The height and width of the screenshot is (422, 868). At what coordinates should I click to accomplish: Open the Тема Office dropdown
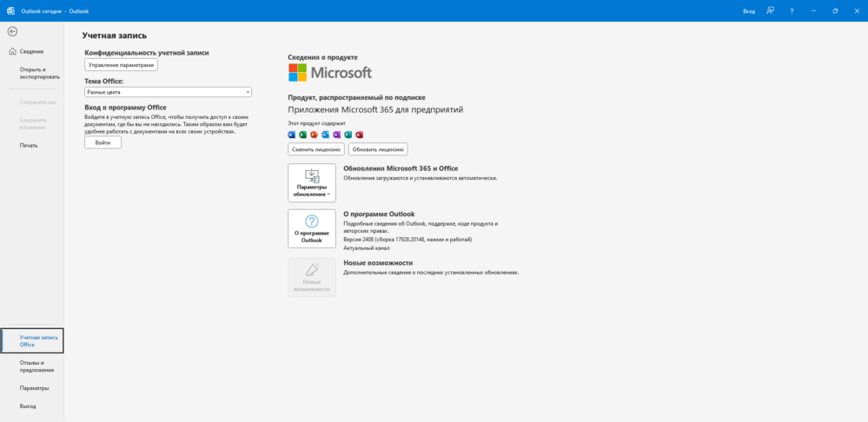tap(168, 92)
